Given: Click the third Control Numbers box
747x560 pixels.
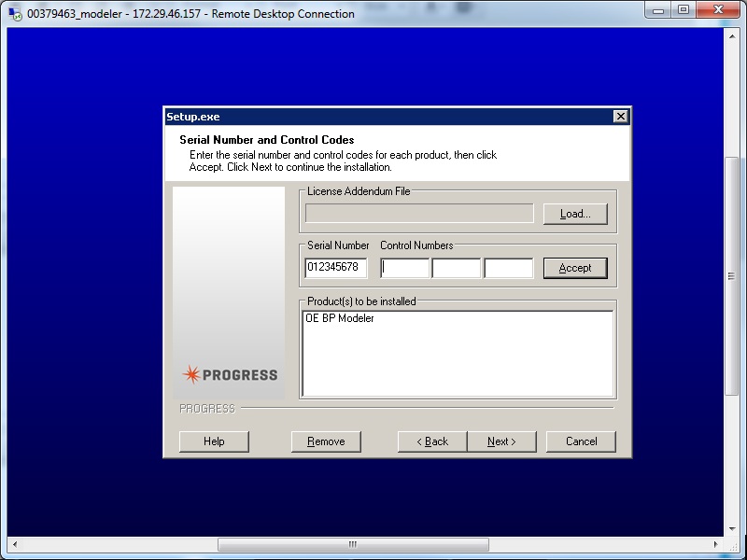Looking at the screenshot, I should tap(509, 268).
